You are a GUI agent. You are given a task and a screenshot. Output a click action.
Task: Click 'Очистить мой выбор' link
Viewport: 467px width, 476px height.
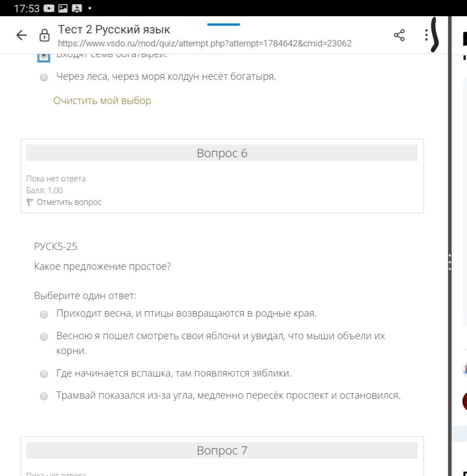coord(102,100)
